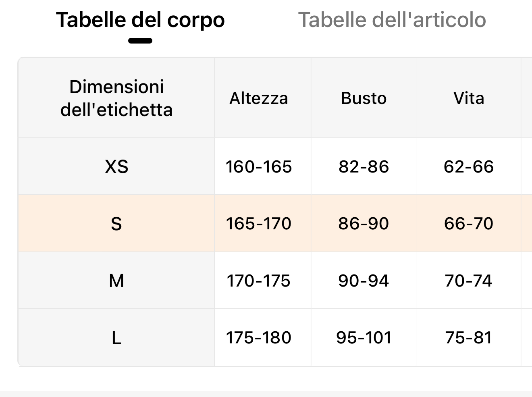Viewport: 532px width, 397px height.
Task: Open the Tabelle dell'articolo tab
Action: [392, 20]
